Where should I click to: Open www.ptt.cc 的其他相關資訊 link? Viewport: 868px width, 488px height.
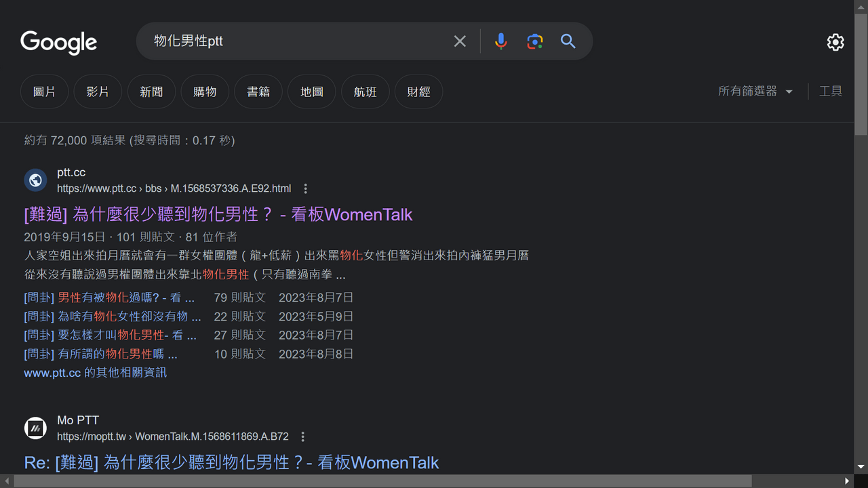coord(95,373)
